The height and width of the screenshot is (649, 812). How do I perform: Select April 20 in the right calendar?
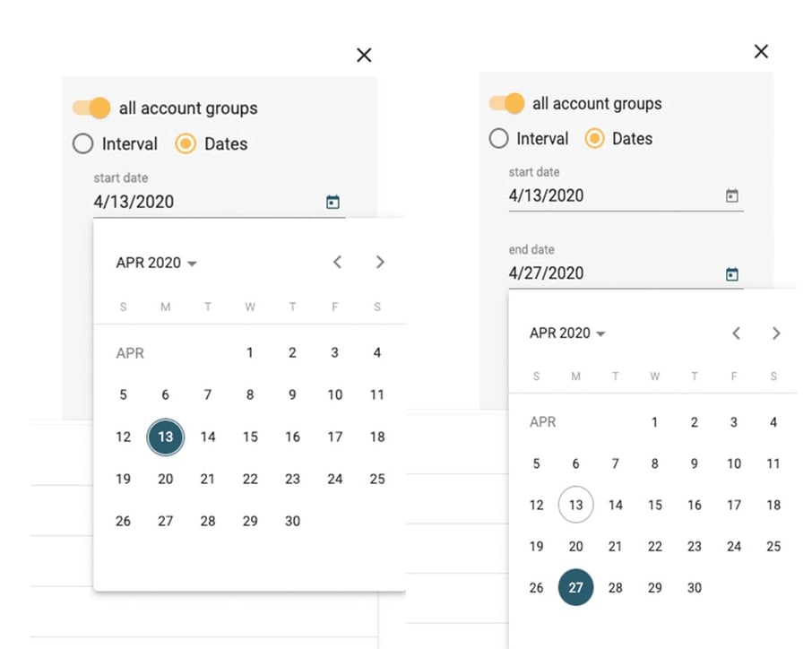(x=575, y=546)
